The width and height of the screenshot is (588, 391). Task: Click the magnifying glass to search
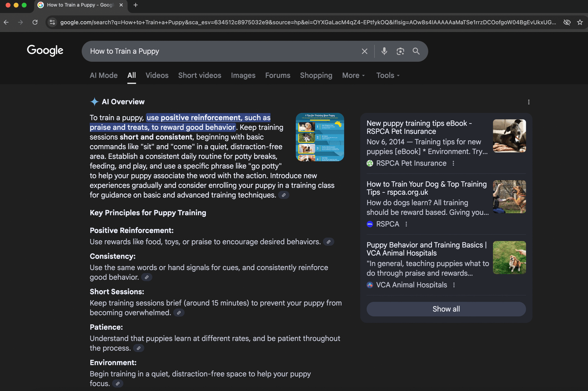pyautogui.click(x=416, y=51)
